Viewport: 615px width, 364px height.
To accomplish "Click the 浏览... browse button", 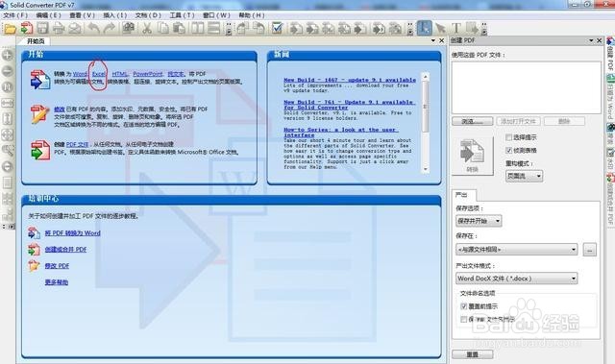I will tap(472, 121).
